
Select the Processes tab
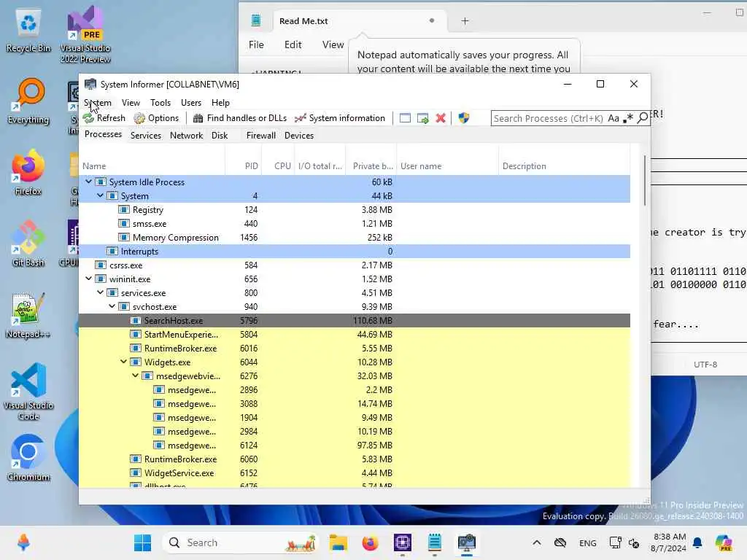click(x=103, y=134)
